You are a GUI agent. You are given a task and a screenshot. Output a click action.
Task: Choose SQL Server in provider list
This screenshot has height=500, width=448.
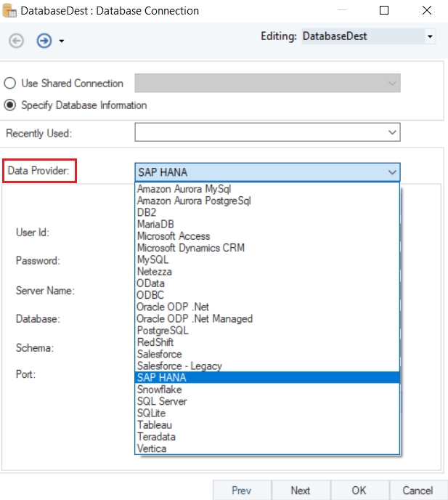pyautogui.click(x=162, y=401)
